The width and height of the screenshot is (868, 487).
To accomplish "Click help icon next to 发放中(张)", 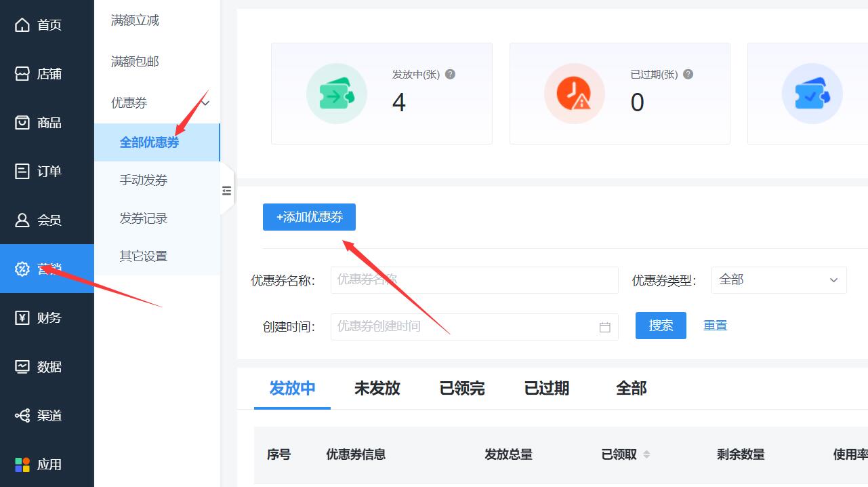I will click(450, 75).
